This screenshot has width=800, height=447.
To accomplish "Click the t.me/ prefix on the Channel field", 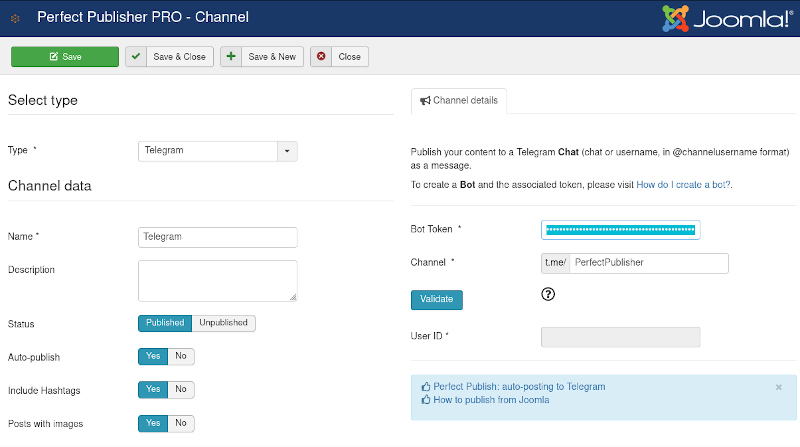I will tap(556, 263).
